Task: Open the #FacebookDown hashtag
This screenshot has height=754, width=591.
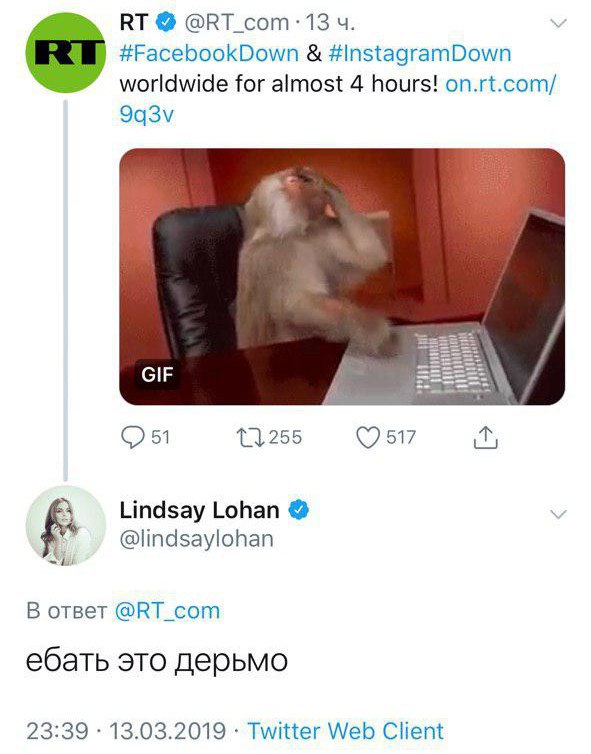Action: click(209, 53)
